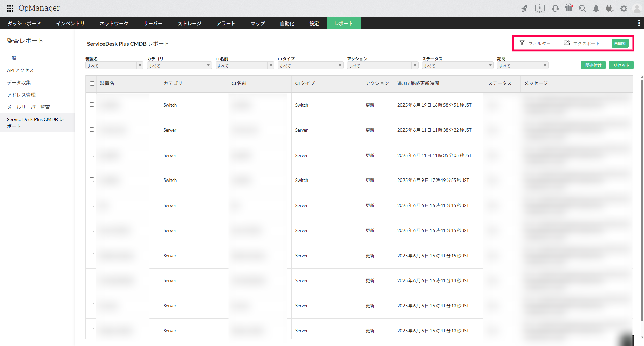This screenshot has width=644, height=346.
Task: Click the フィルター link
Action: 539,44
